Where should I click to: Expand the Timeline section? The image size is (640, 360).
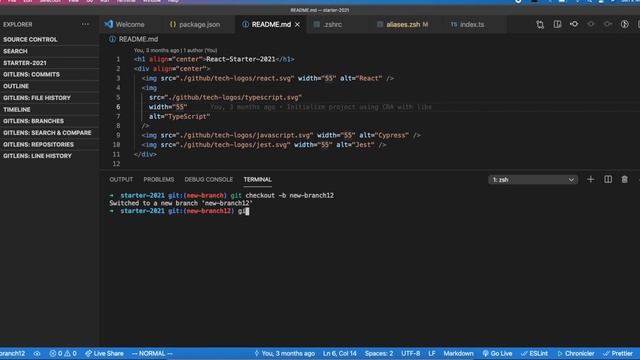click(x=49, y=110)
